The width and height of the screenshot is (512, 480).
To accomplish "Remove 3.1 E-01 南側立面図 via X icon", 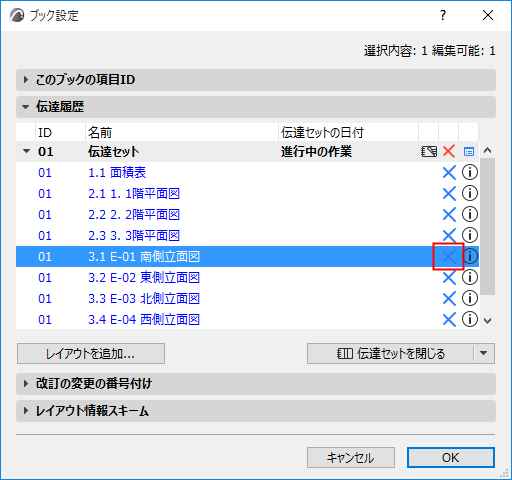I will 449,256.
